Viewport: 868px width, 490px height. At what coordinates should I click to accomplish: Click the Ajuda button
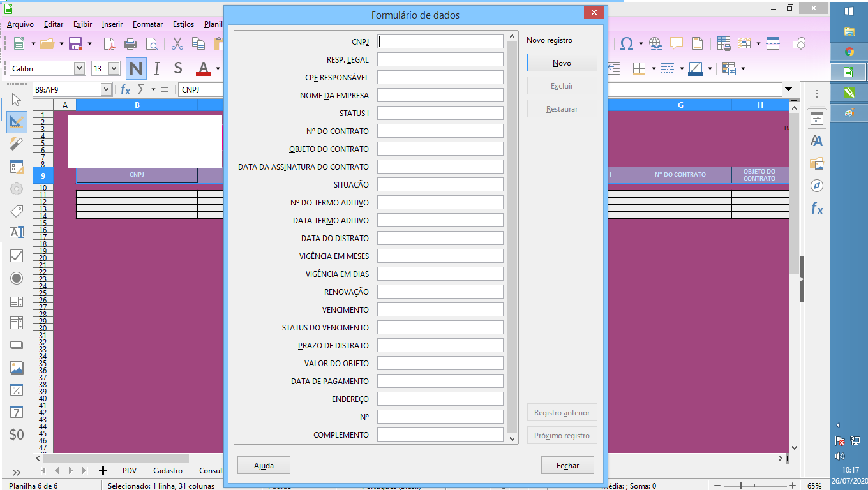[264, 466]
